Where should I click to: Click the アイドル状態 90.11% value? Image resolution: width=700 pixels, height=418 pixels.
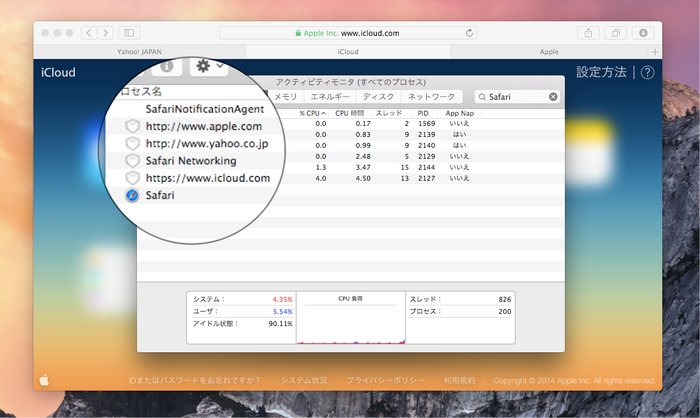[280, 323]
